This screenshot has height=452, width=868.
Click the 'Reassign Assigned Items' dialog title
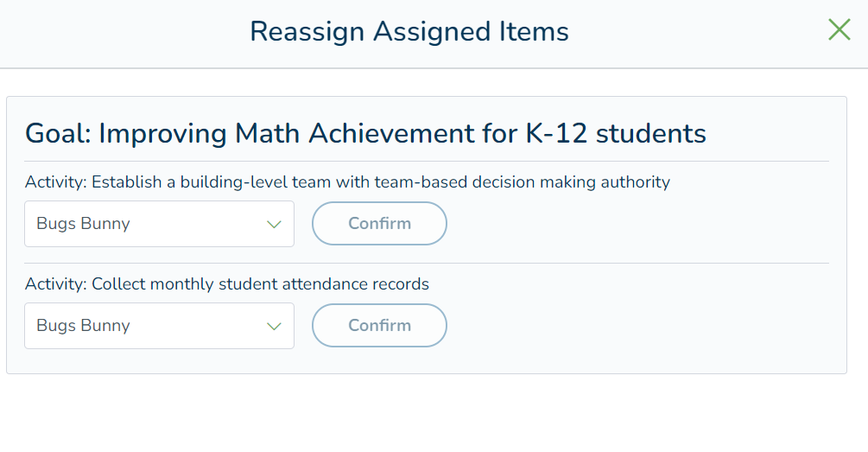pos(409,32)
